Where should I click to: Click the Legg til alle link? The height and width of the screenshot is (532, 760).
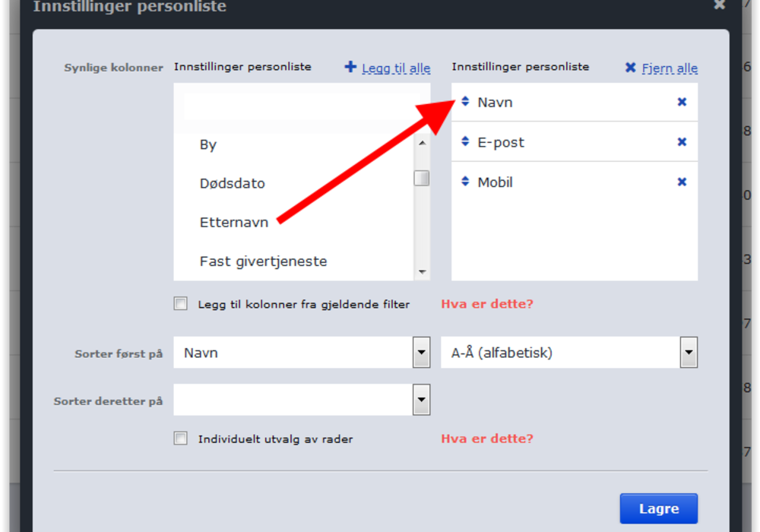(x=396, y=68)
